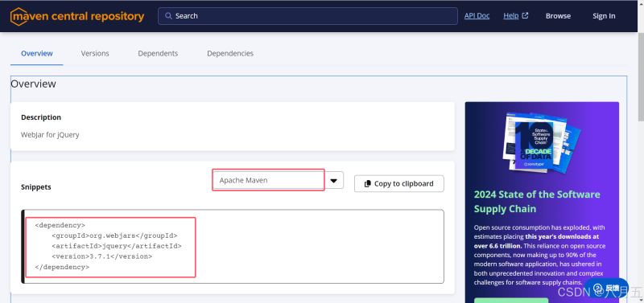Open the API Doc link
The height and width of the screenshot is (303, 644).
(x=477, y=15)
